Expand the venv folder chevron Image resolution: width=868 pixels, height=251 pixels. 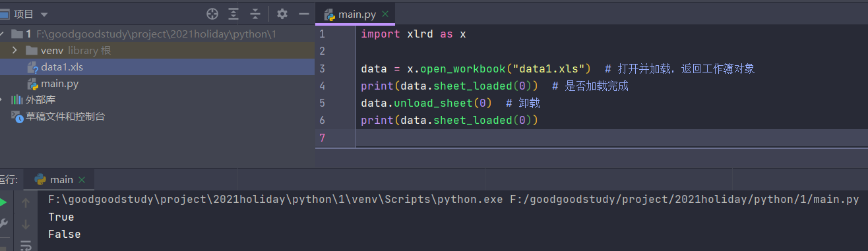[x=15, y=50]
